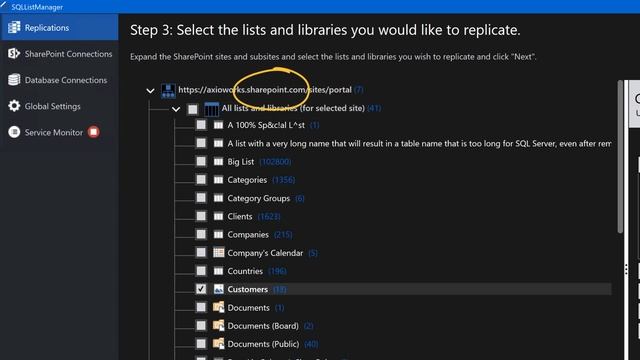The image size is (640, 360).
Task: Click list icon for A 100% Sp&c!al L^st
Action: 218,125
